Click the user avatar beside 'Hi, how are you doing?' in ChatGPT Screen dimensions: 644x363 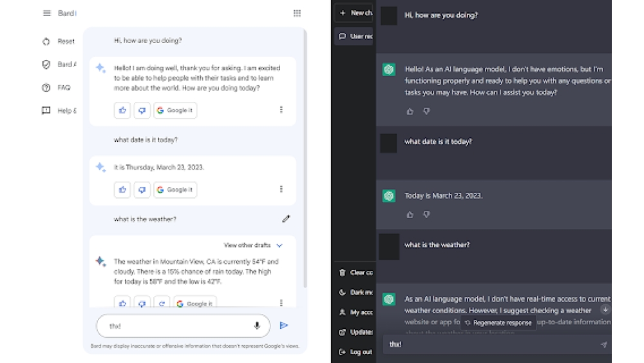[x=388, y=16]
